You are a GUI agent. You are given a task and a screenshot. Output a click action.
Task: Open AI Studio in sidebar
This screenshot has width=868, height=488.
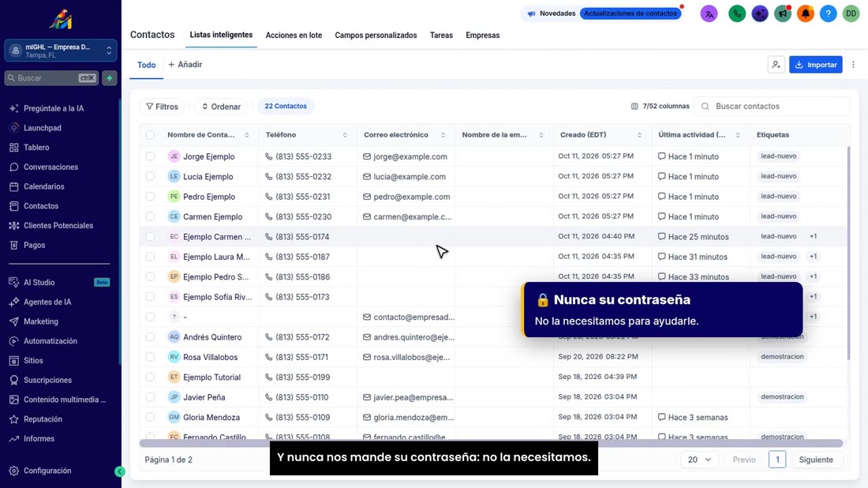[39, 283]
